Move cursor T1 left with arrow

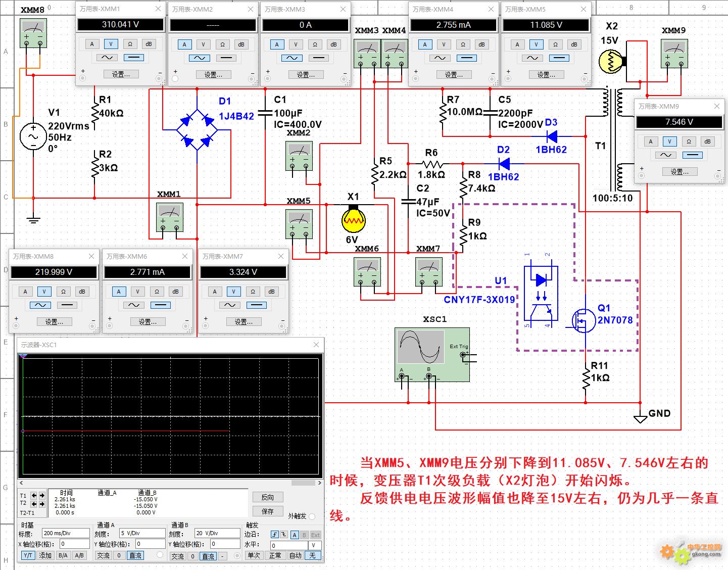click(34, 495)
